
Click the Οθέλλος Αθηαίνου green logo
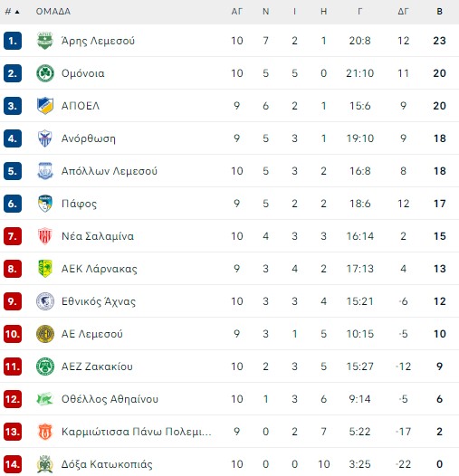(x=45, y=399)
